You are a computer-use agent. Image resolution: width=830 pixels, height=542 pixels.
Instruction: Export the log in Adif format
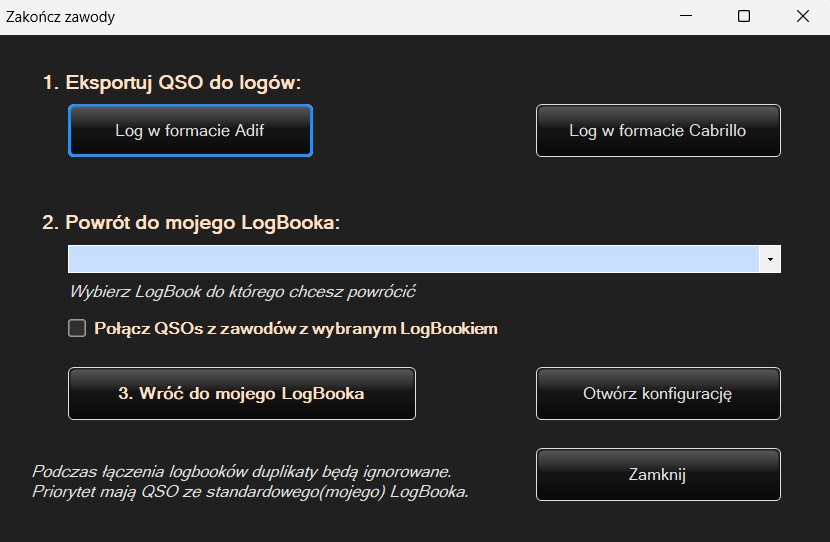(x=190, y=130)
